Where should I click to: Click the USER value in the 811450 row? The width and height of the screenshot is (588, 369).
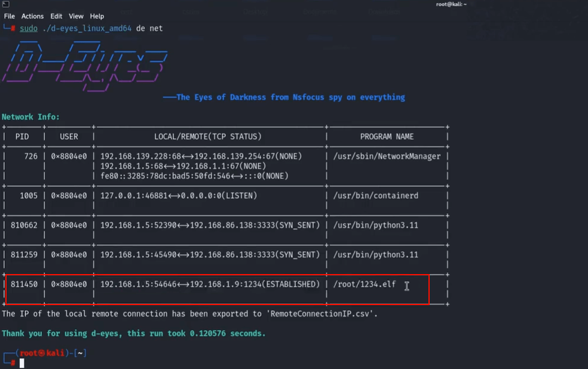point(69,284)
